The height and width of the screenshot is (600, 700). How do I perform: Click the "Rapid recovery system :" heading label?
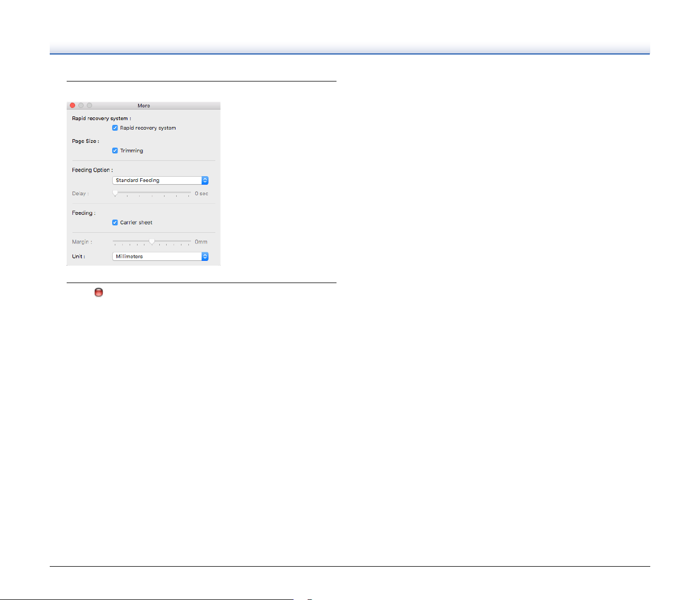click(101, 119)
